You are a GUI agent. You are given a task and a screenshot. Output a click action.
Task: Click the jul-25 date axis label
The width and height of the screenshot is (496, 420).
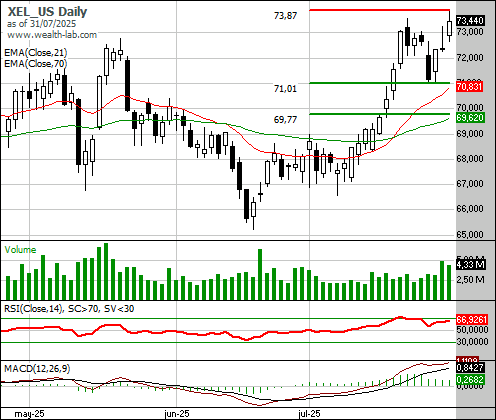tap(309, 414)
